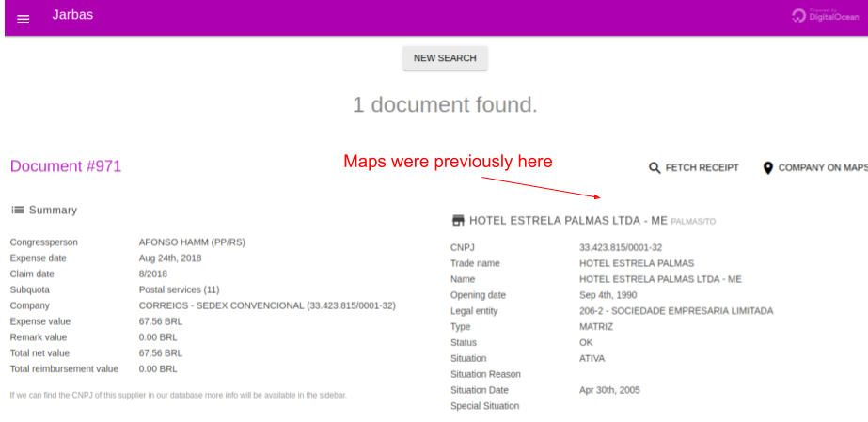Select company CORREIOS - SEDEX CONVENCIONAL value

click(x=267, y=305)
